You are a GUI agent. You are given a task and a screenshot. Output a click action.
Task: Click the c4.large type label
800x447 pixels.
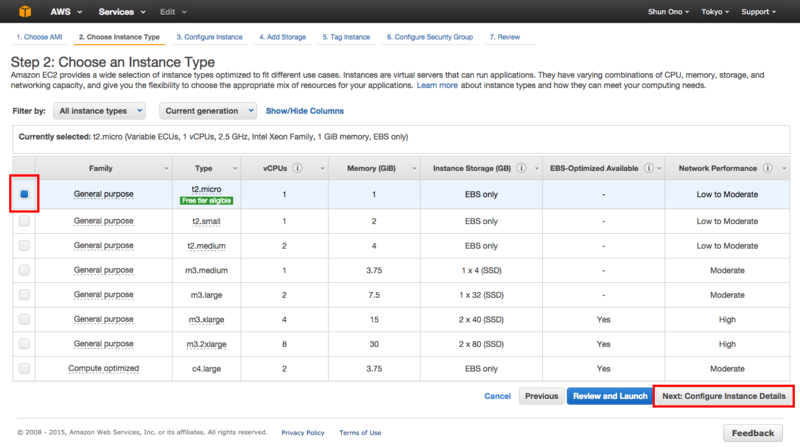click(206, 368)
